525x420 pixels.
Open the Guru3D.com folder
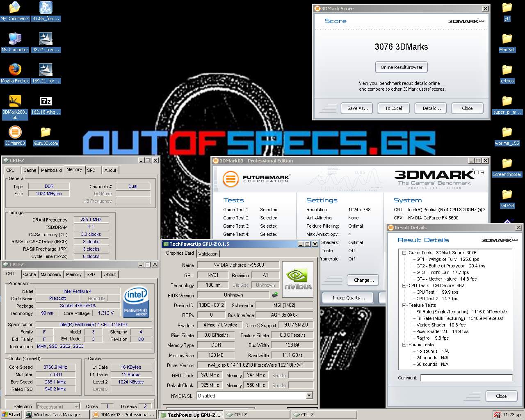click(x=46, y=136)
